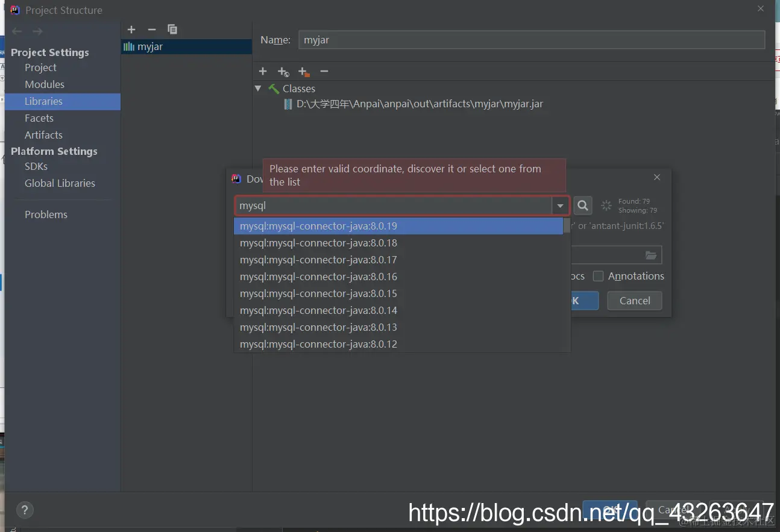
Task: Go back in Project Structure navigation
Action: tap(17, 31)
